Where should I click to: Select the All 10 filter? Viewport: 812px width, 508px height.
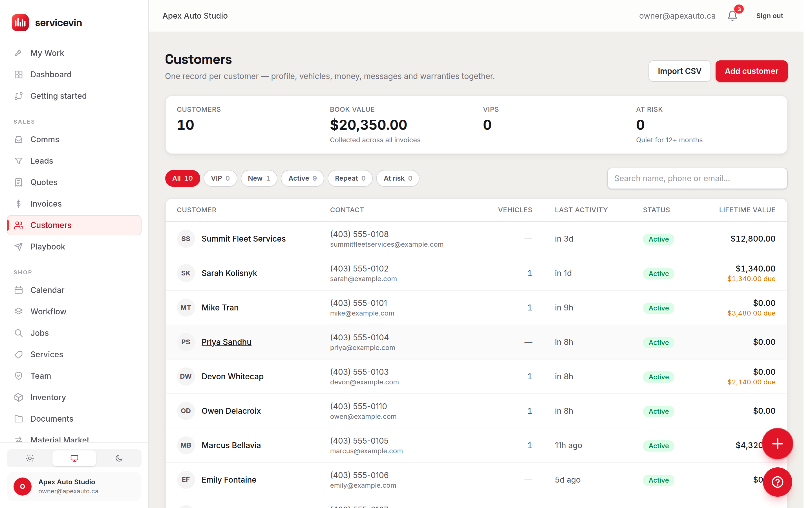click(x=182, y=178)
